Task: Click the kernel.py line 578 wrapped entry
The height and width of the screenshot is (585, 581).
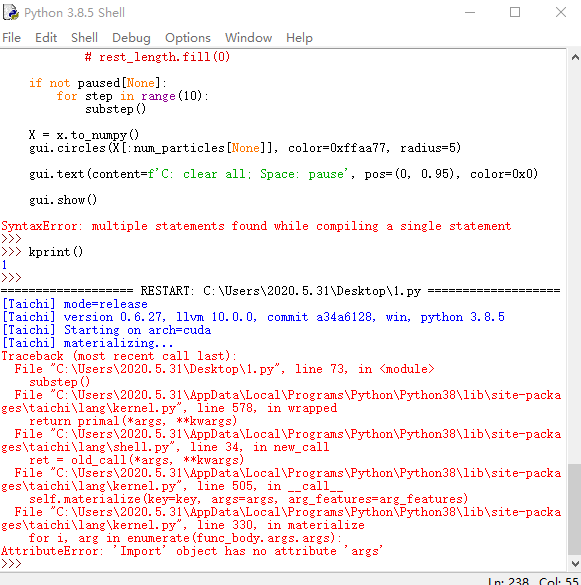Action: click(281, 402)
